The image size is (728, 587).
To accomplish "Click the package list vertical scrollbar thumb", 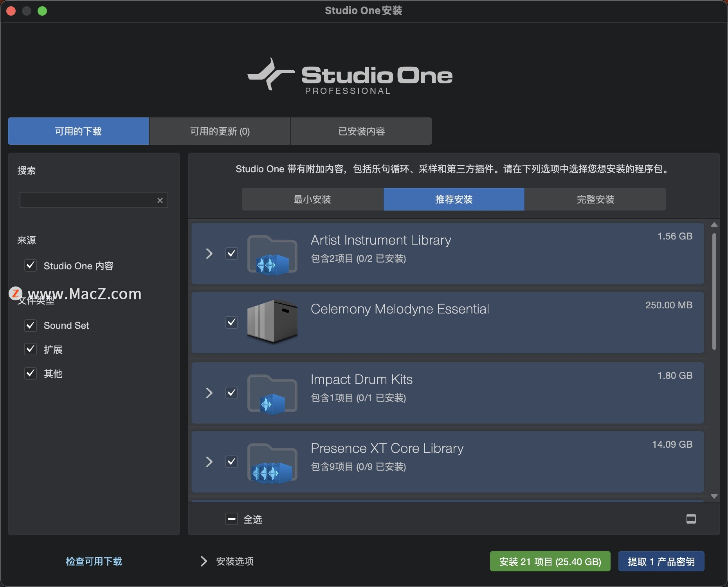I will coord(714,292).
